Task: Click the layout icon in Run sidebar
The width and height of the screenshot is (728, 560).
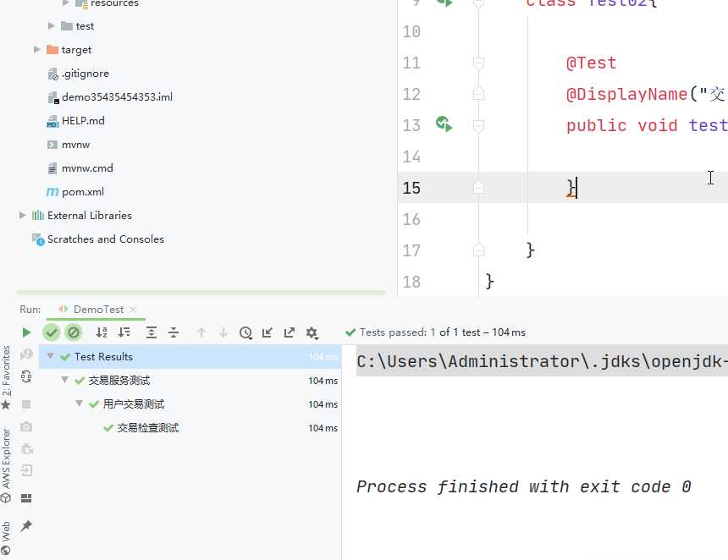Action: click(x=26, y=498)
